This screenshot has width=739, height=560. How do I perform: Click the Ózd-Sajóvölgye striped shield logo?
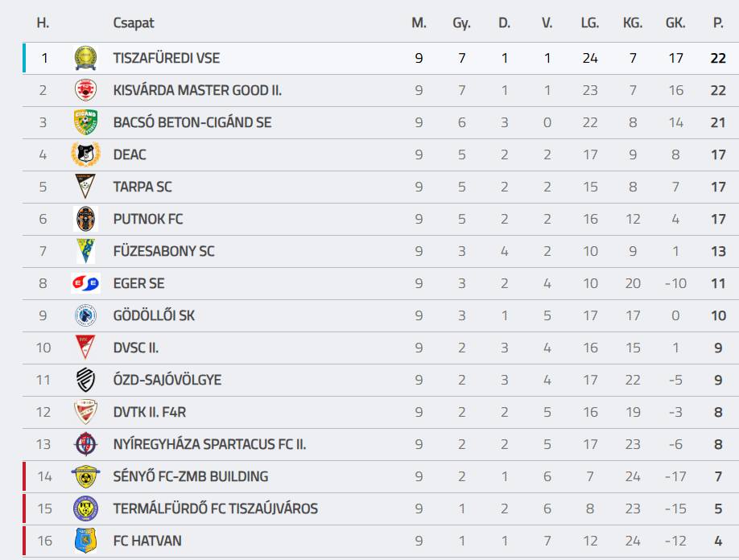pyautogui.click(x=85, y=380)
